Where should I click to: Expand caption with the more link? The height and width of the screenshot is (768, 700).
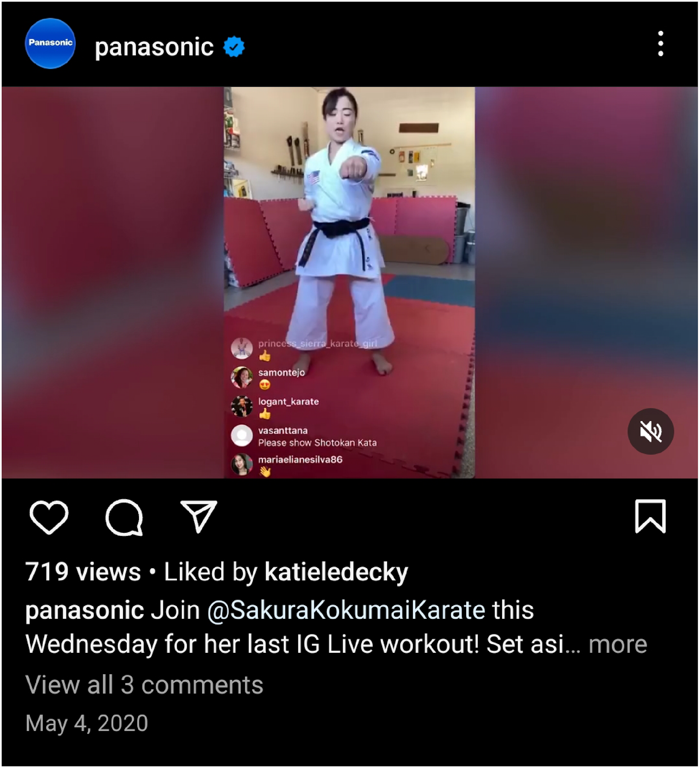click(618, 645)
